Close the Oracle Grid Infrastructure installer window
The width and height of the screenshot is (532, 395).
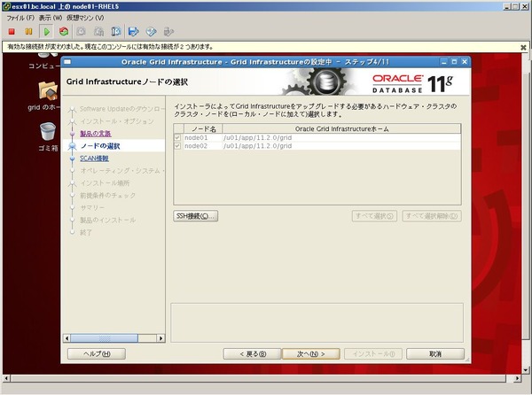click(465, 62)
